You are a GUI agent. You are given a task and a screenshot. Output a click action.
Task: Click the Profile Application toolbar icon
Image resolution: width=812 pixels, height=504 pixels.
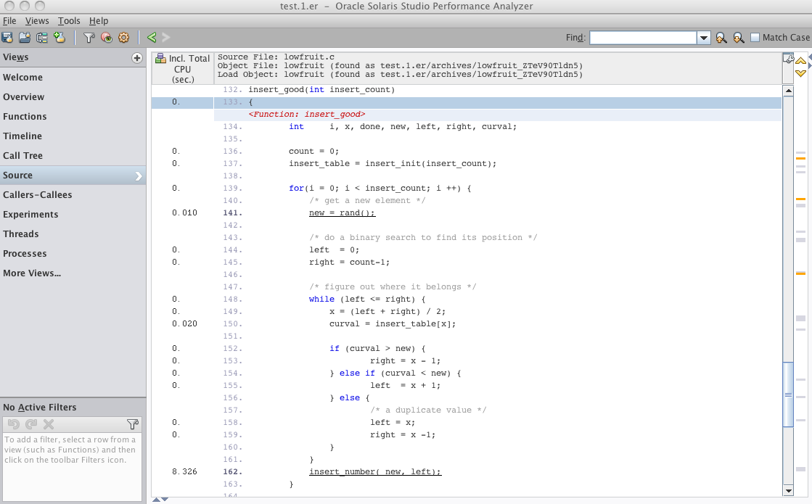point(7,37)
